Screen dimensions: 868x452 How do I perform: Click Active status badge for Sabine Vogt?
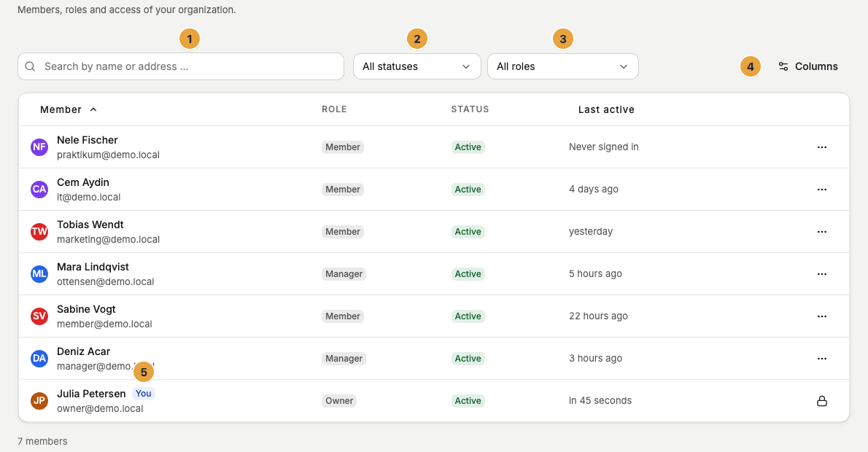468,316
